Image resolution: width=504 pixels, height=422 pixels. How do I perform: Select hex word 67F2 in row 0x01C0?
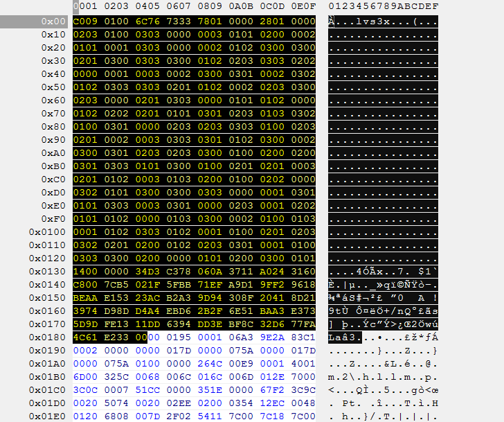(x=272, y=390)
